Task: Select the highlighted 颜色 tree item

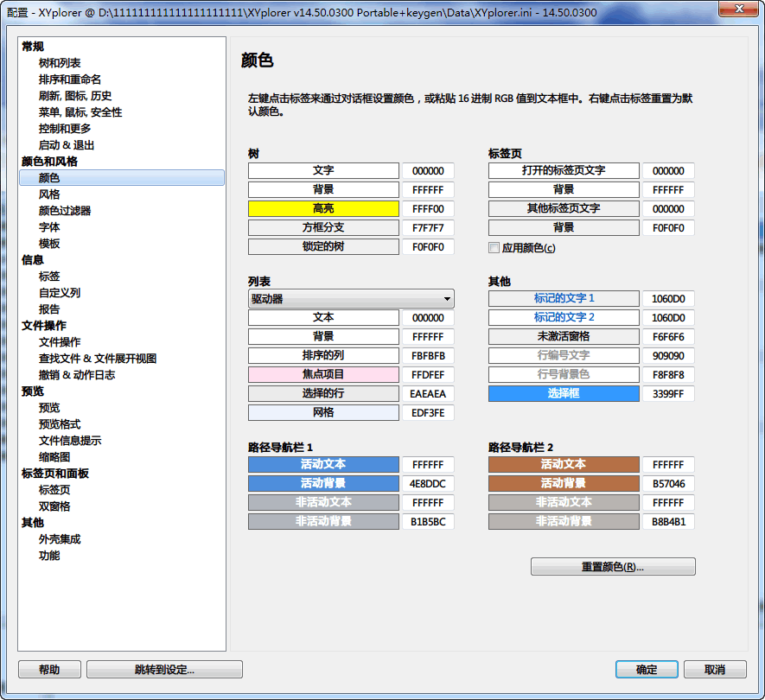Action: point(122,177)
